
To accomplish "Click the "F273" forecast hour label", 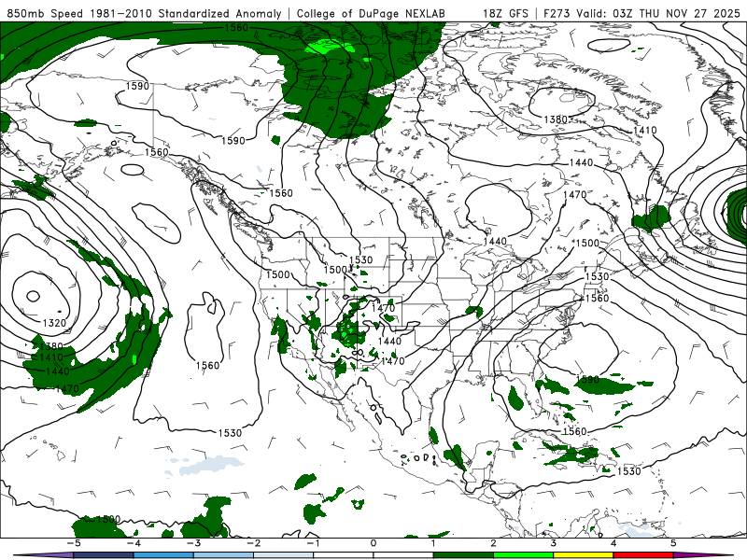I will [x=557, y=13].
